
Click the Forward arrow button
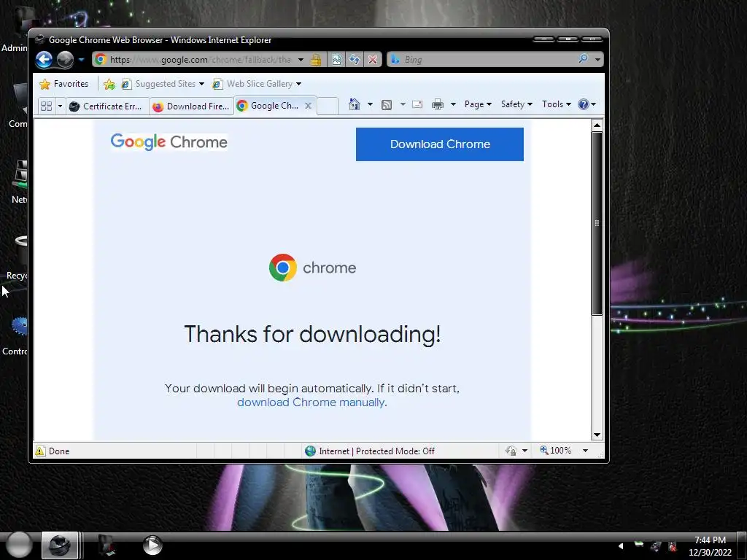pos(65,60)
